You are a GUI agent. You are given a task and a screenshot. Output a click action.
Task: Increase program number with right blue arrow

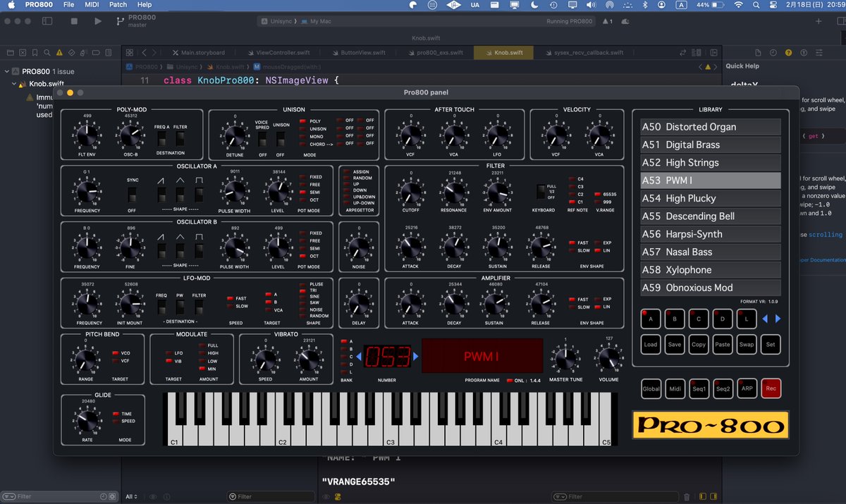click(416, 357)
